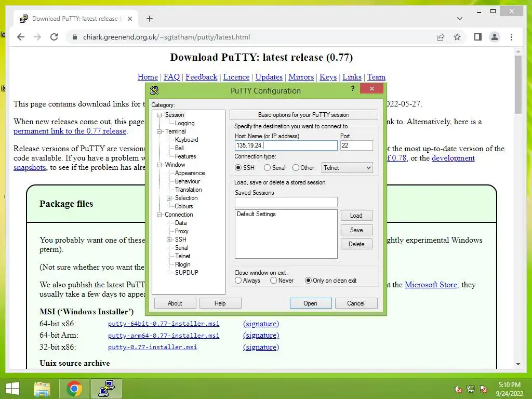Screen dimensions: 532x399
Task: Reload the PuTTY download page
Action: (54, 37)
